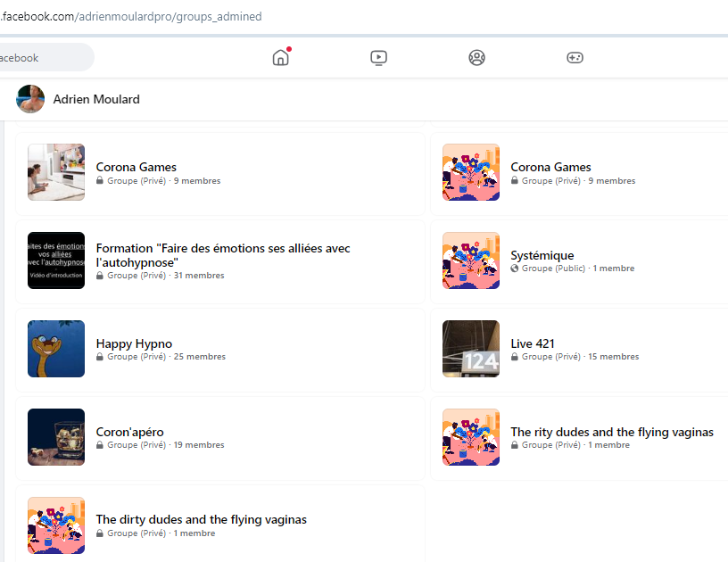Open the Gaming controller icon

tap(575, 58)
